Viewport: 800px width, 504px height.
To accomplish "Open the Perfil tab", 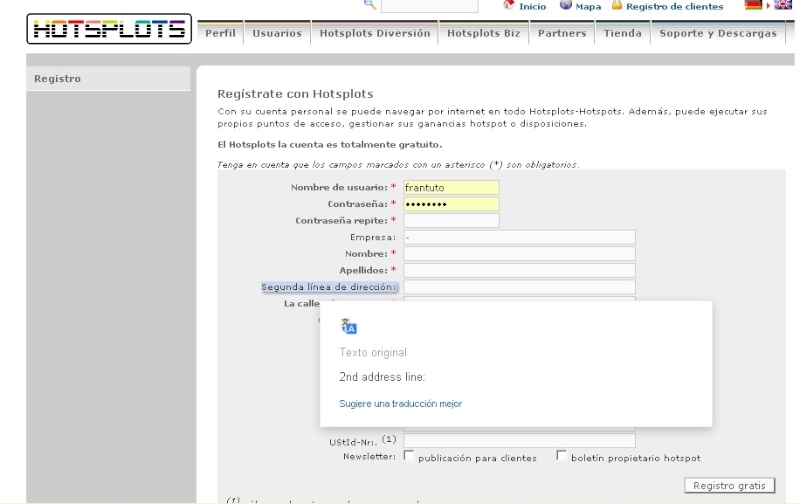I will click(x=220, y=33).
